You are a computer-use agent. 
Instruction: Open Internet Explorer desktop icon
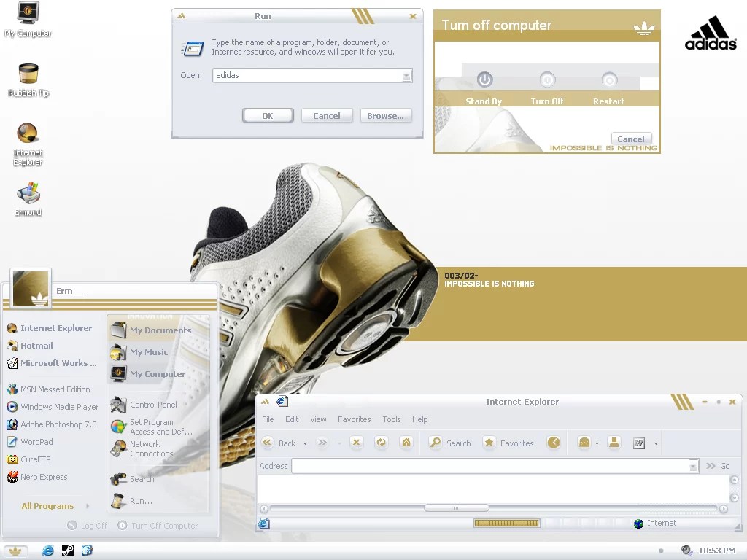pyautogui.click(x=28, y=144)
